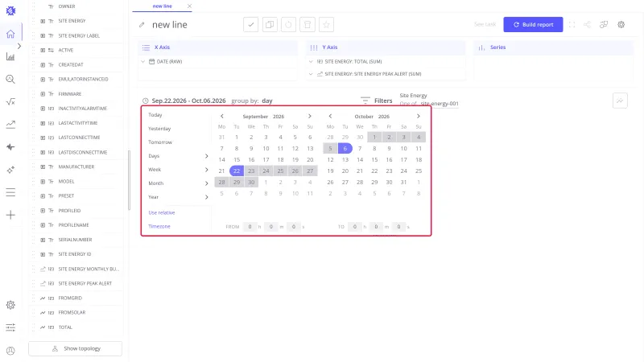Open the search magnifier sidebar icon
The height and width of the screenshot is (362, 644).
click(10, 79)
